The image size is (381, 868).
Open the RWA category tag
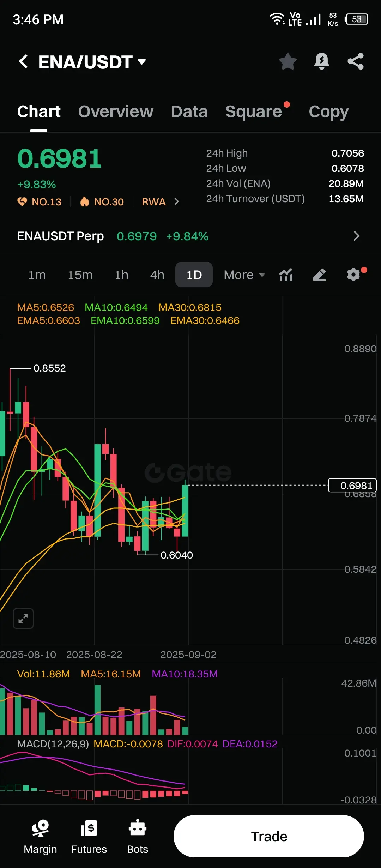[x=154, y=202]
